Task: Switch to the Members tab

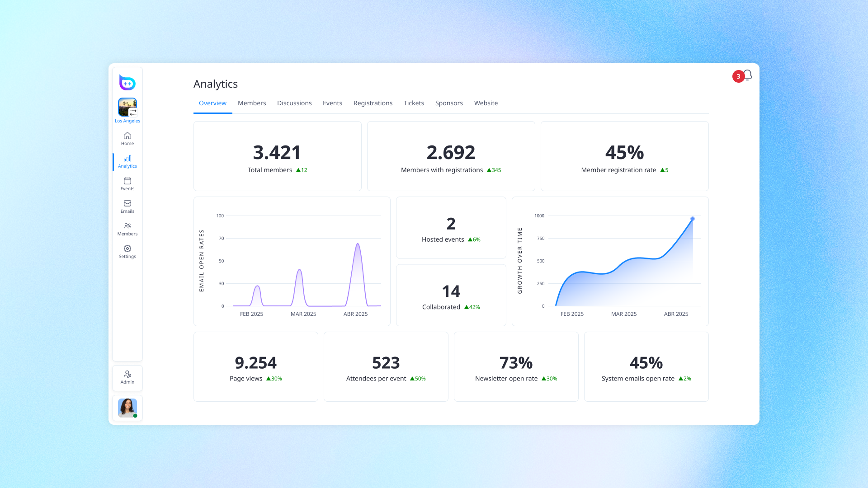Action: [252, 103]
